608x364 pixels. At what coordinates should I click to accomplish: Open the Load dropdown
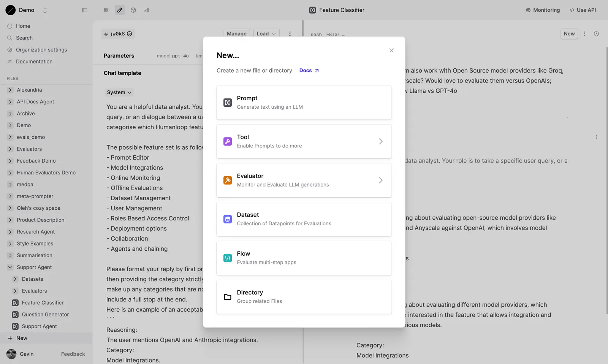coord(266,34)
